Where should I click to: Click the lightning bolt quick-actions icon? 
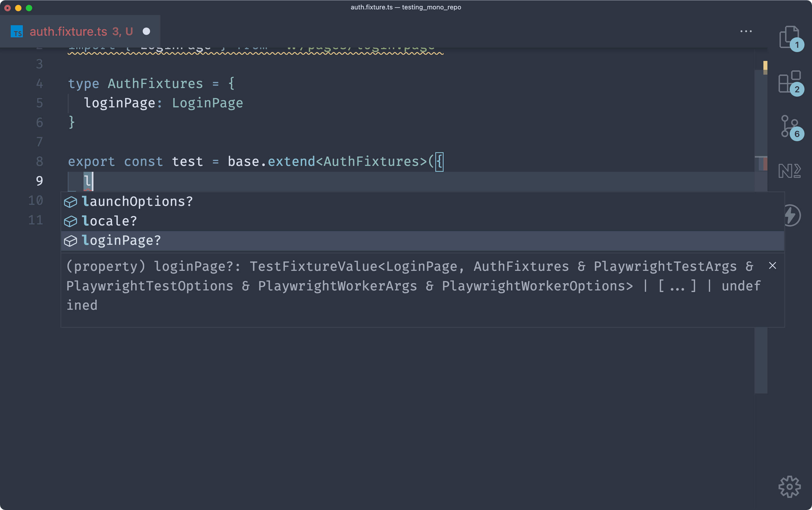(x=792, y=215)
